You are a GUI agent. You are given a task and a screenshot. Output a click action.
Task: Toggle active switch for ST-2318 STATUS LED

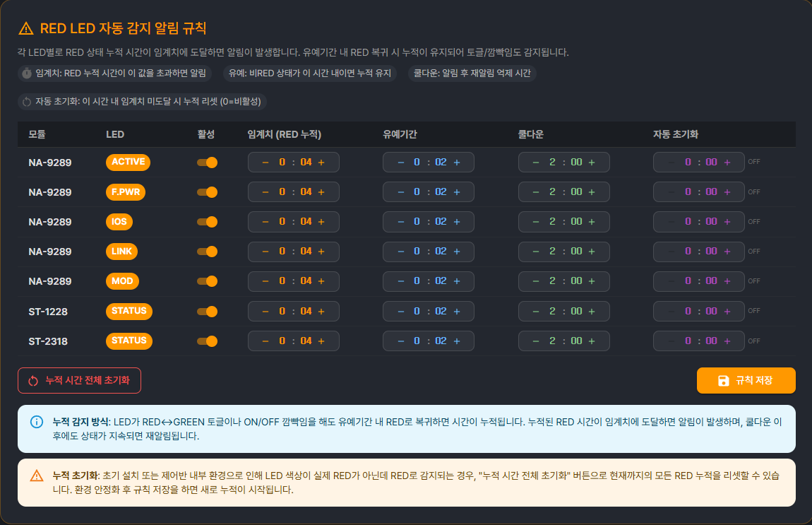pos(207,341)
